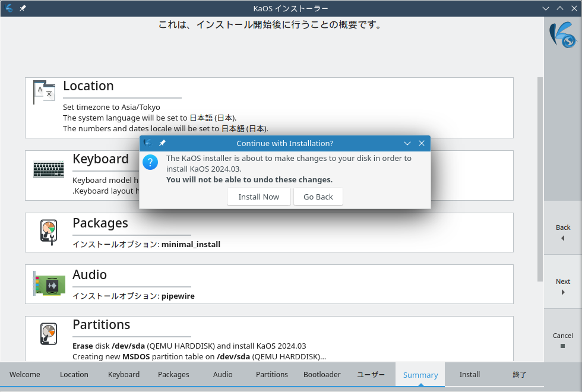Click the pin icon in dialog titlebar

coord(162,143)
